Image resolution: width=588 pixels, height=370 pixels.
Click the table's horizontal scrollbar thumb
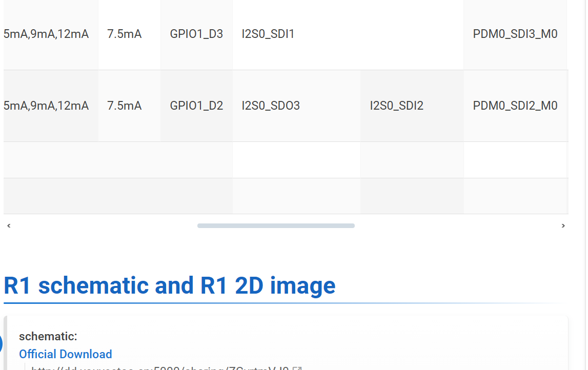(276, 225)
